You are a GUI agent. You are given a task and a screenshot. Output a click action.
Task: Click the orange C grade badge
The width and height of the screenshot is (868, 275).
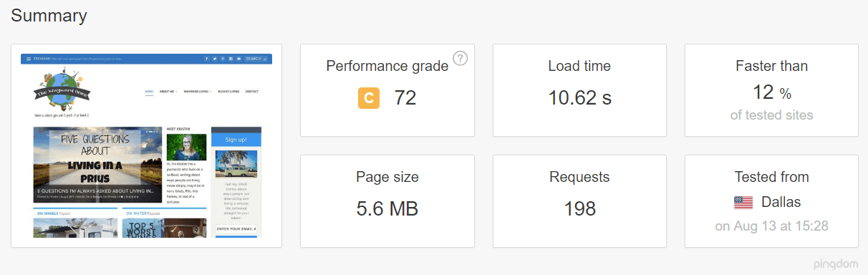pyautogui.click(x=369, y=98)
